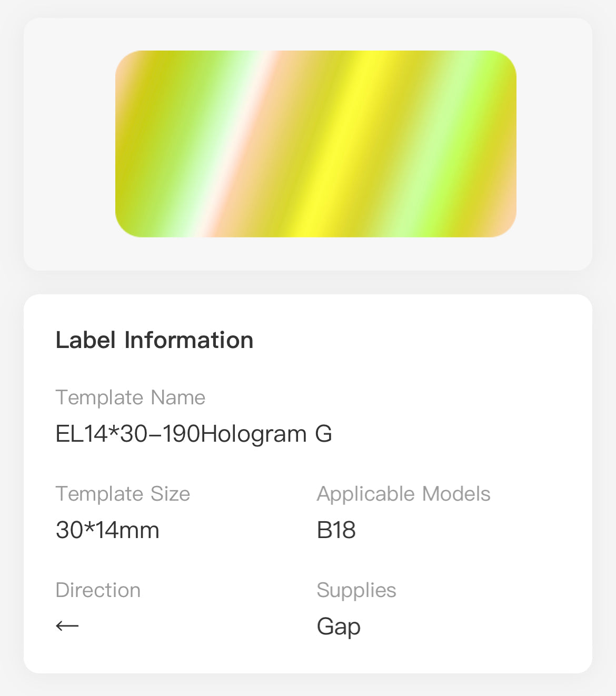Click the rounded label sticker graphic
Image resolution: width=616 pixels, height=696 pixels.
(x=316, y=143)
